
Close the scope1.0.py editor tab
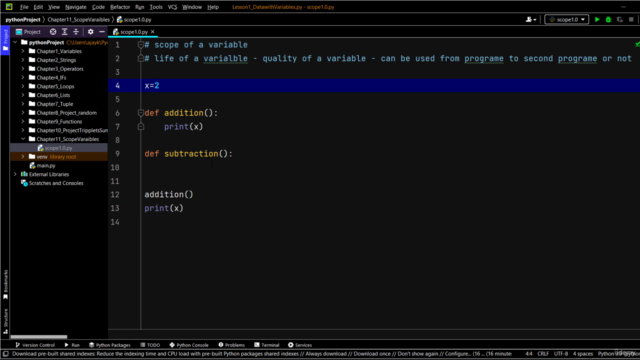point(153,31)
